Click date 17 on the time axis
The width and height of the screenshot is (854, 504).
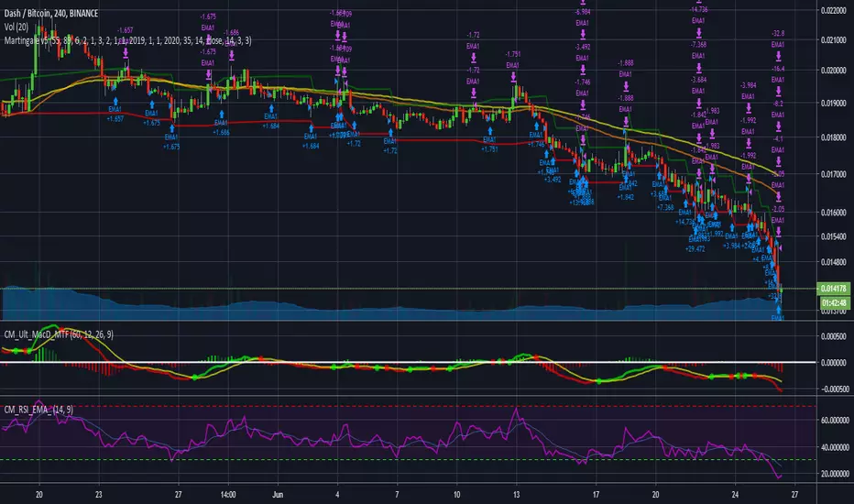click(x=596, y=495)
